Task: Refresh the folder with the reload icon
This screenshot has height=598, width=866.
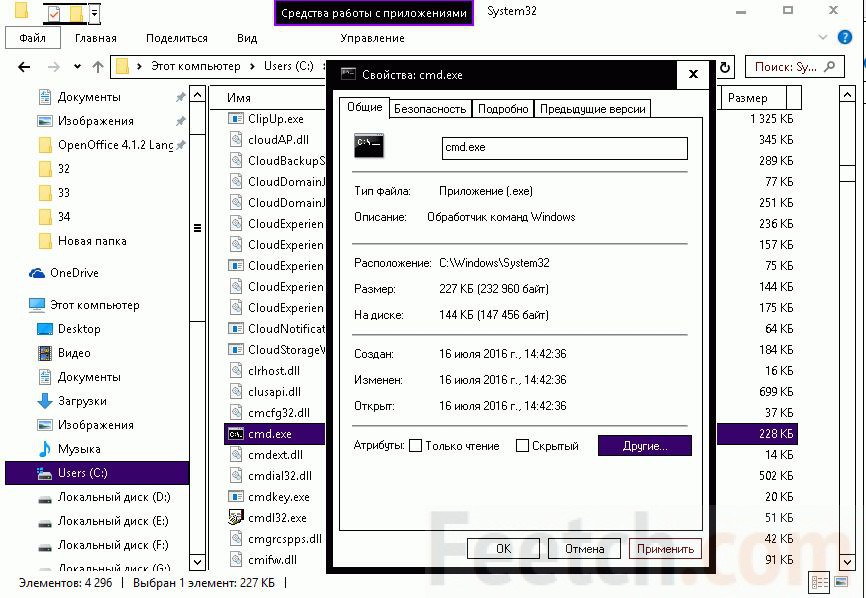Action: (727, 67)
